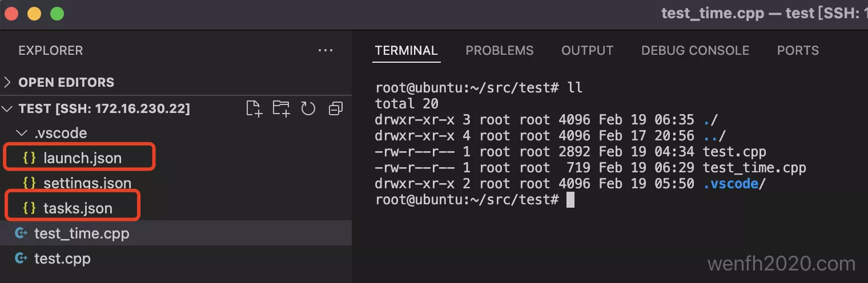Collapse the .vscode folder
This screenshot has height=283, width=868.
click(x=22, y=134)
